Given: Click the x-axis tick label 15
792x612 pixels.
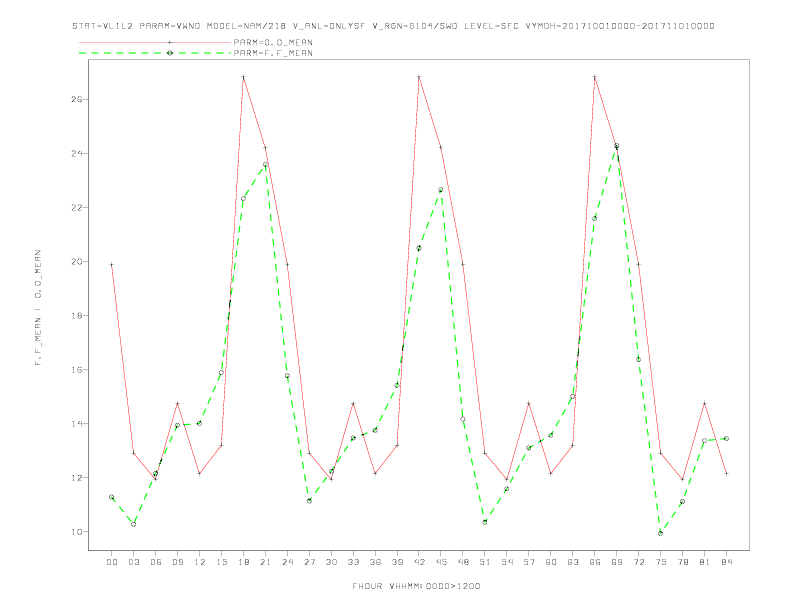Looking at the screenshot, I should pyautogui.click(x=221, y=562).
